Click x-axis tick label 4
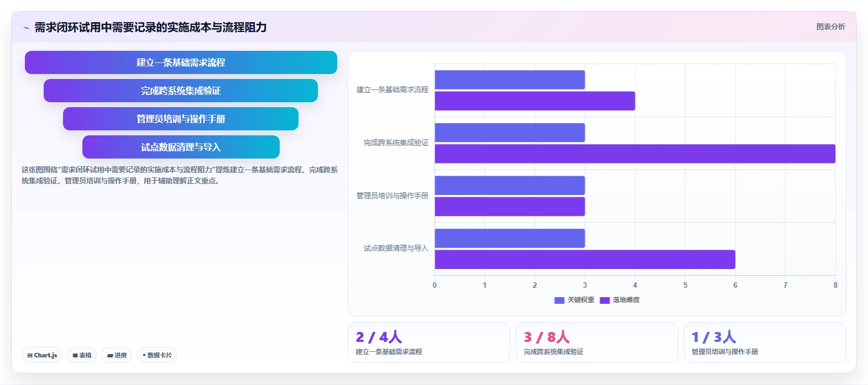 [635, 285]
